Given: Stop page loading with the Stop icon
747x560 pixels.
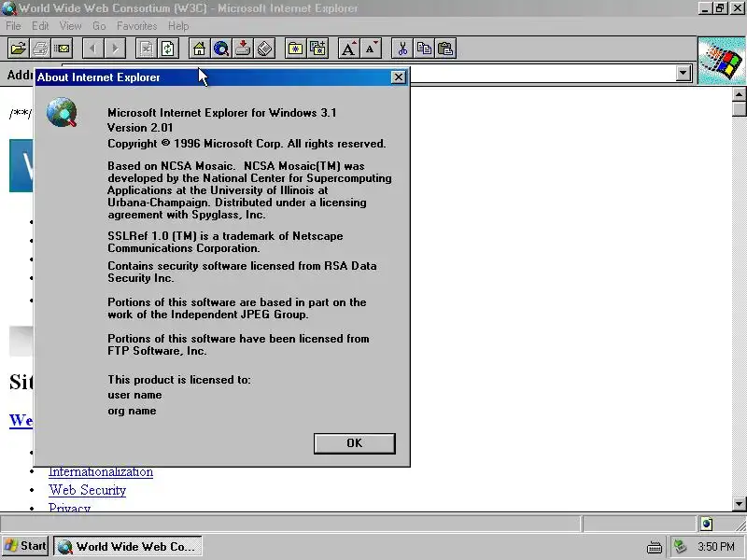Looking at the screenshot, I should coord(147,49).
